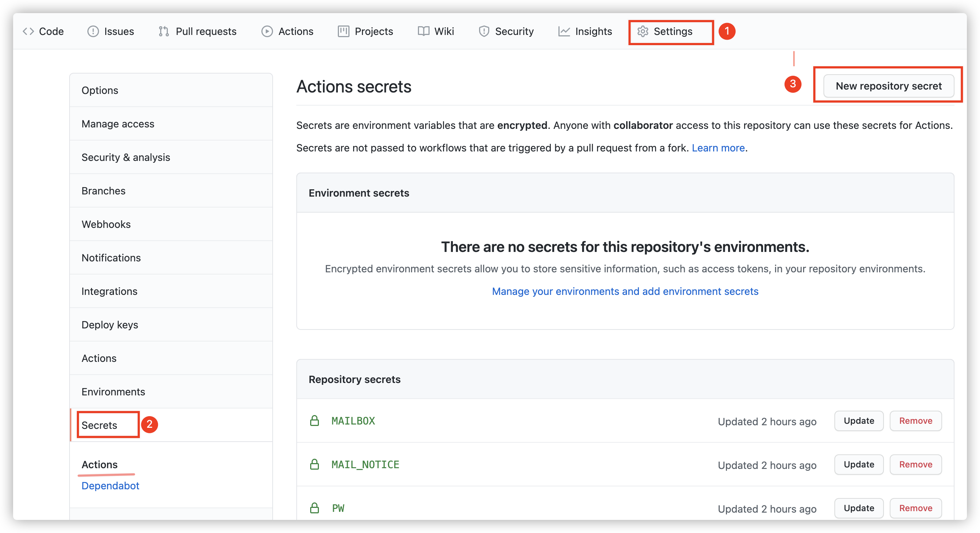
Task: Click the lock icon beside MAILBOX
Action: coord(315,421)
